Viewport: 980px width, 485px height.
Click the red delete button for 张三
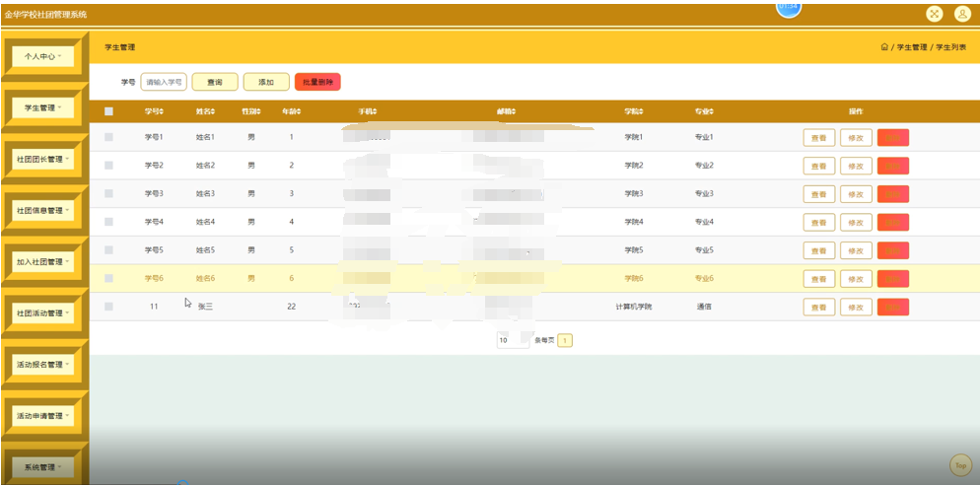893,307
